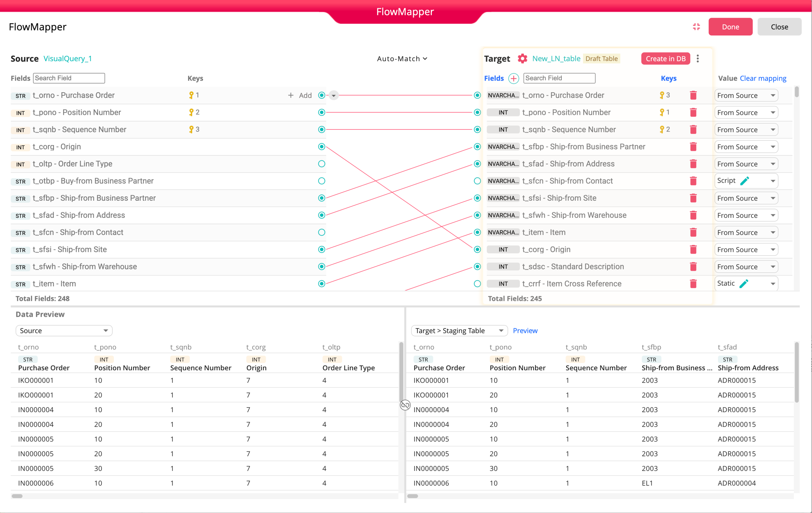Delete the t_corg Origin target field
Screen dimensions: 812x513
[693, 250]
